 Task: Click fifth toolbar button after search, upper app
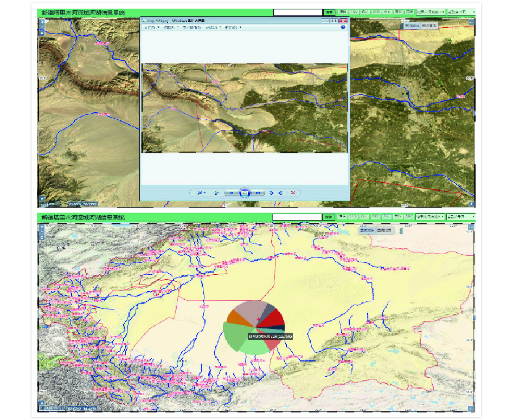coord(387,12)
